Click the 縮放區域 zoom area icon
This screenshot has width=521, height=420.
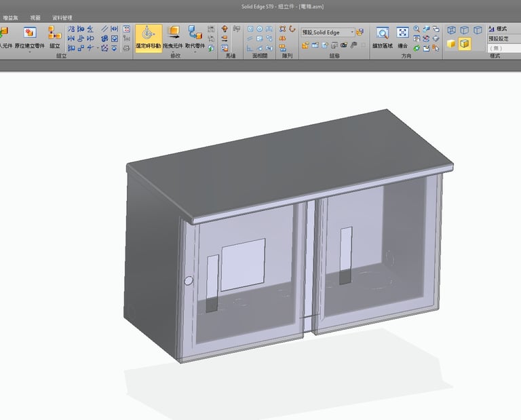[x=383, y=33]
